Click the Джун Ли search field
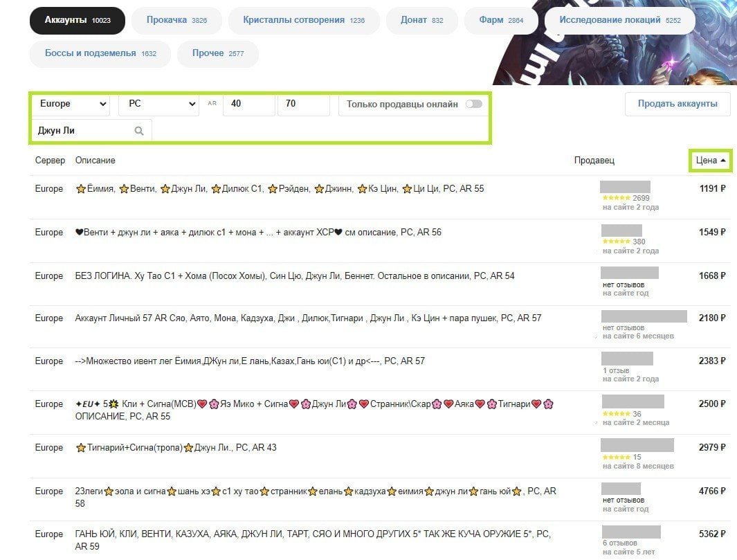This screenshot has height=560, width=737. point(91,131)
